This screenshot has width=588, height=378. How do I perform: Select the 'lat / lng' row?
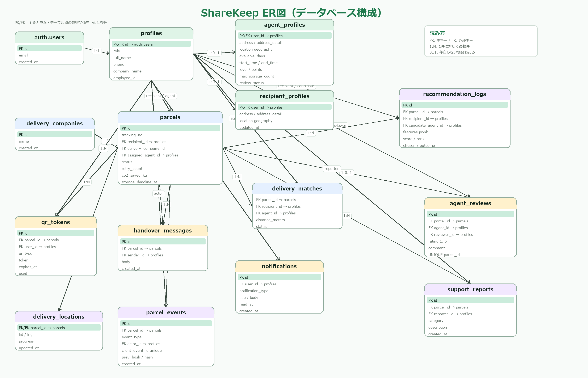[26, 335]
